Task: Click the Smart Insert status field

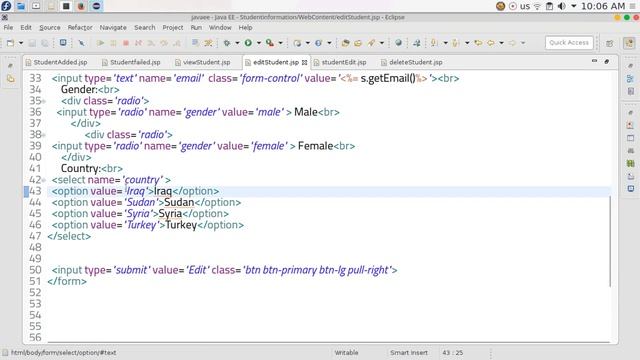Action: click(x=409, y=353)
